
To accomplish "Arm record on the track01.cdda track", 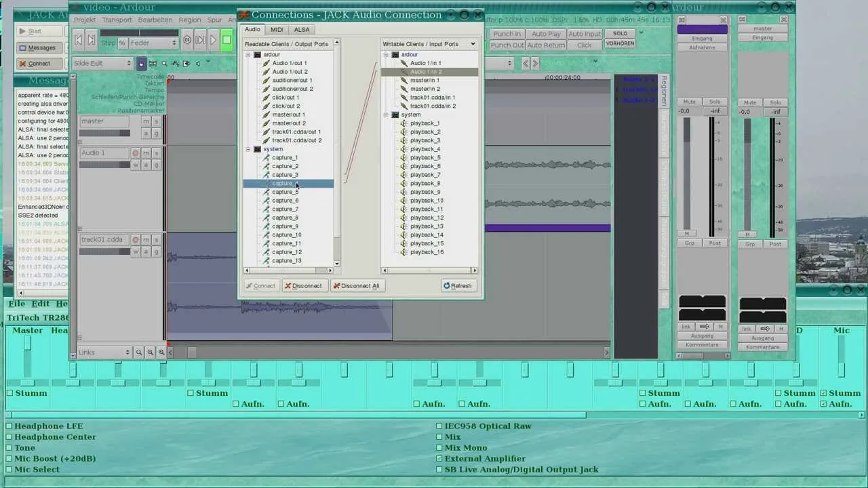I will 136,240.
